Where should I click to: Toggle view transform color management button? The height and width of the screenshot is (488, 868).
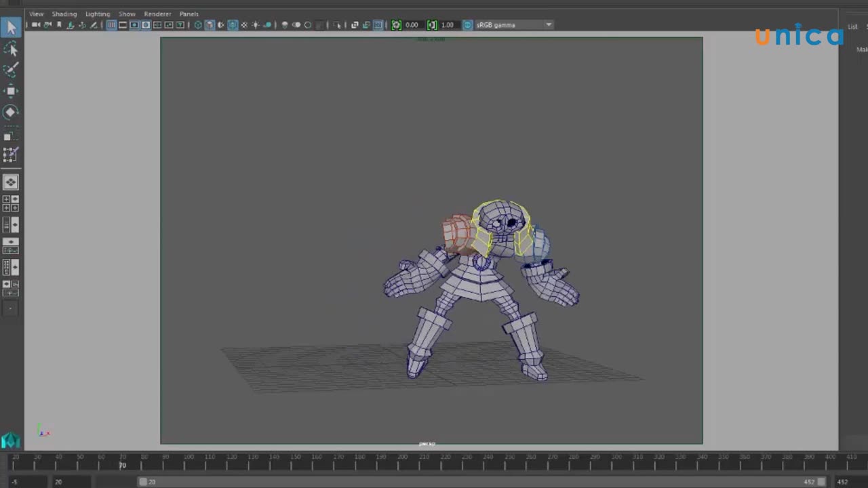click(468, 25)
